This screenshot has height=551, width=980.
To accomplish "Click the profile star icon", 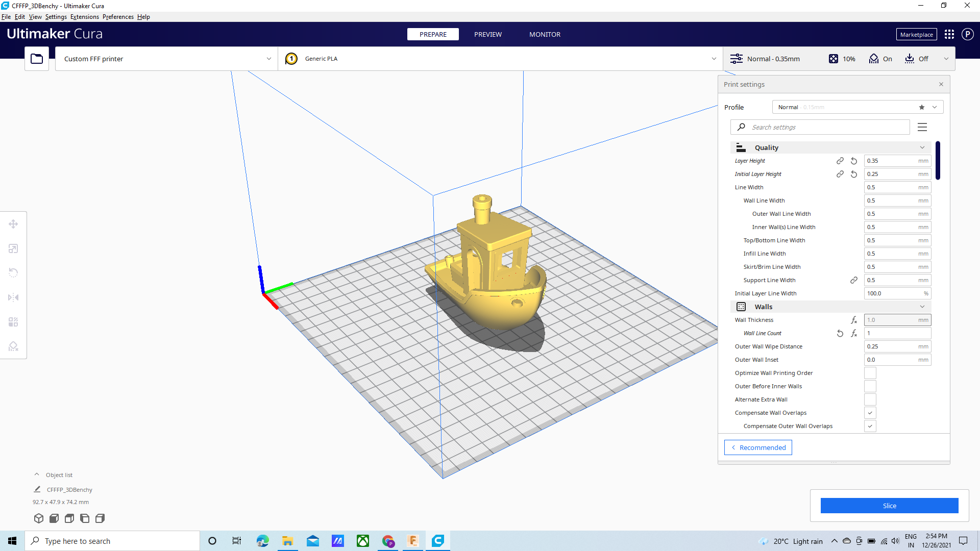I will coord(922,107).
